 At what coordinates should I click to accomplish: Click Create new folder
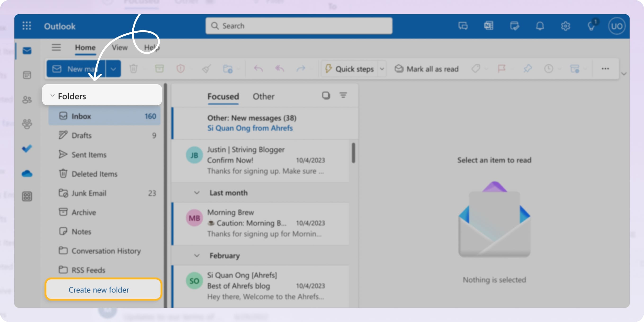point(99,290)
